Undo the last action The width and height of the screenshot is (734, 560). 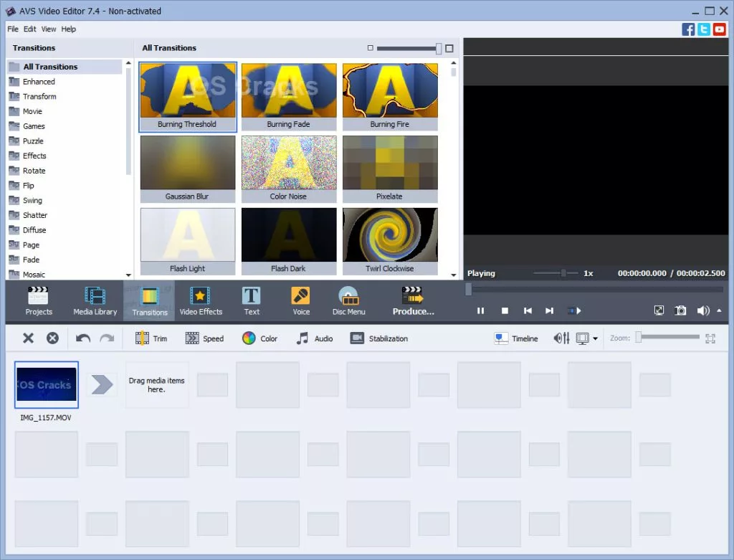pos(83,338)
